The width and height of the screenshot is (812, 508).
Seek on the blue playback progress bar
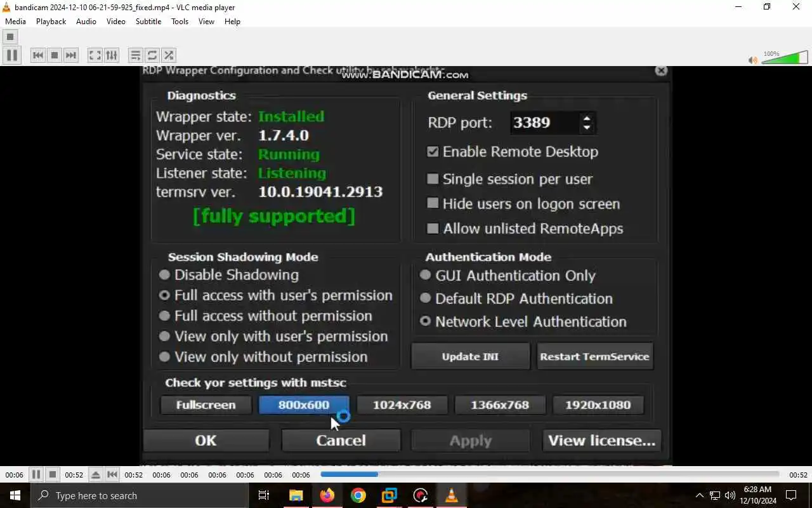549,474
